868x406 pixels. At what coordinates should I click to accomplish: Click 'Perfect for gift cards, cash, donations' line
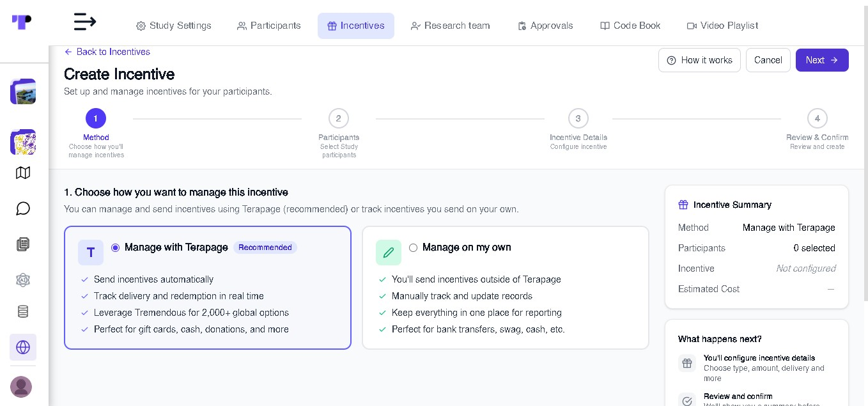pos(191,329)
